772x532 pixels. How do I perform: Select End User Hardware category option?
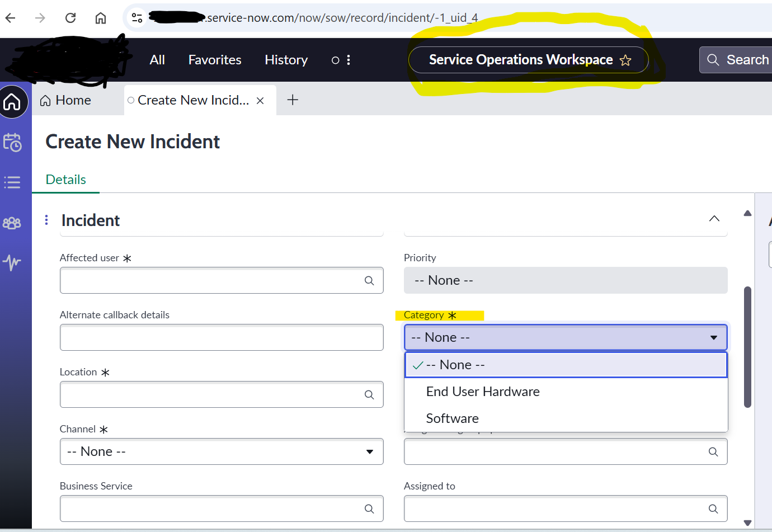[483, 392]
